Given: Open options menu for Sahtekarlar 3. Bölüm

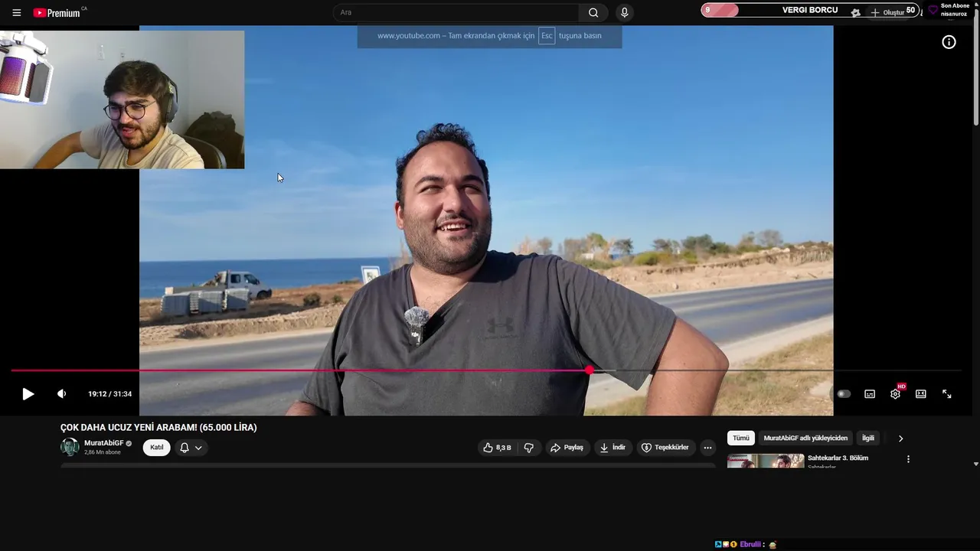Looking at the screenshot, I should (x=908, y=459).
